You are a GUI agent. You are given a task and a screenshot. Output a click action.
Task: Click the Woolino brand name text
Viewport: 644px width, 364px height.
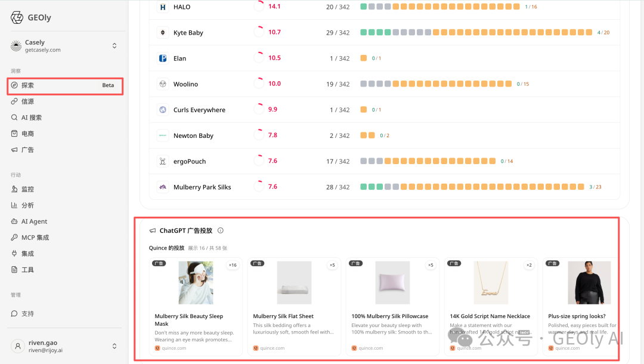pos(185,84)
